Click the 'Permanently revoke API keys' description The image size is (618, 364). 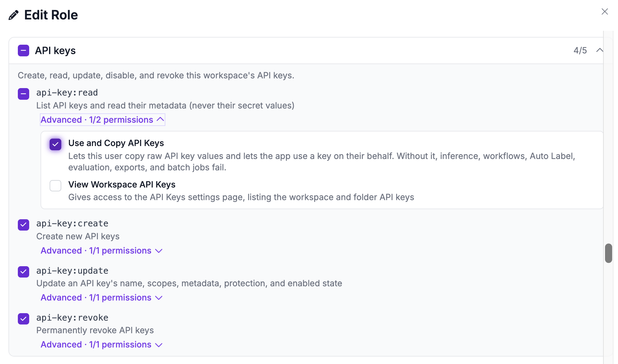tap(95, 330)
